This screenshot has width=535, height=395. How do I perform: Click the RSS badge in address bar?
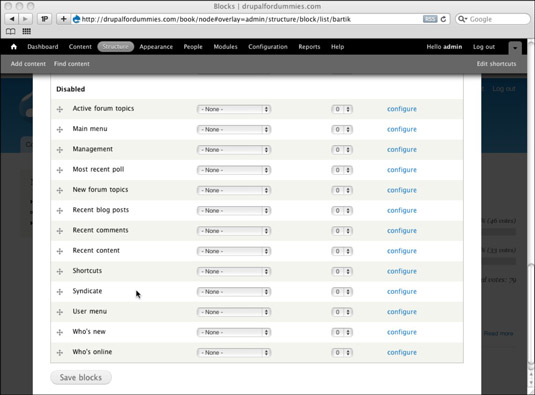[x=430, y=19]
